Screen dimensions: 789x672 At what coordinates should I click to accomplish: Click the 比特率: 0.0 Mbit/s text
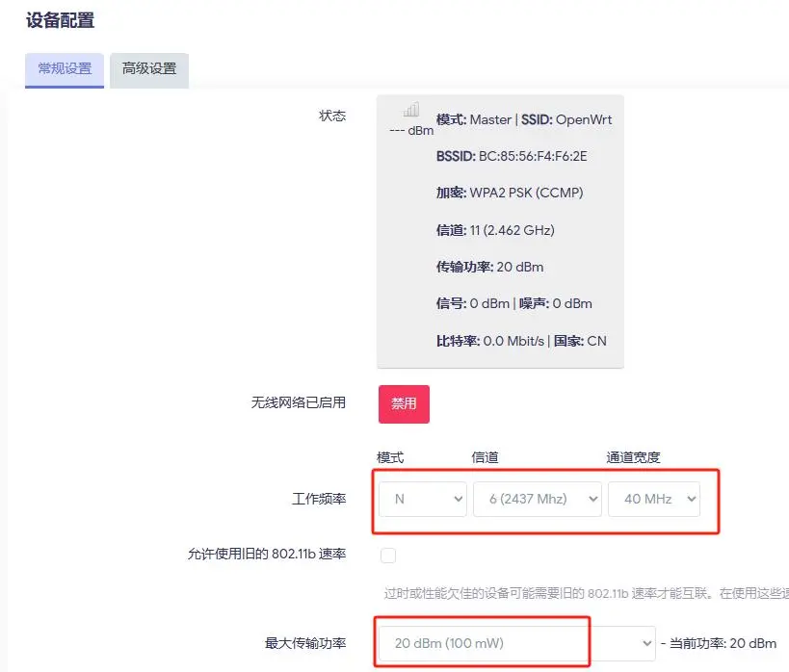pyautogui.click(x=490, y=341)
